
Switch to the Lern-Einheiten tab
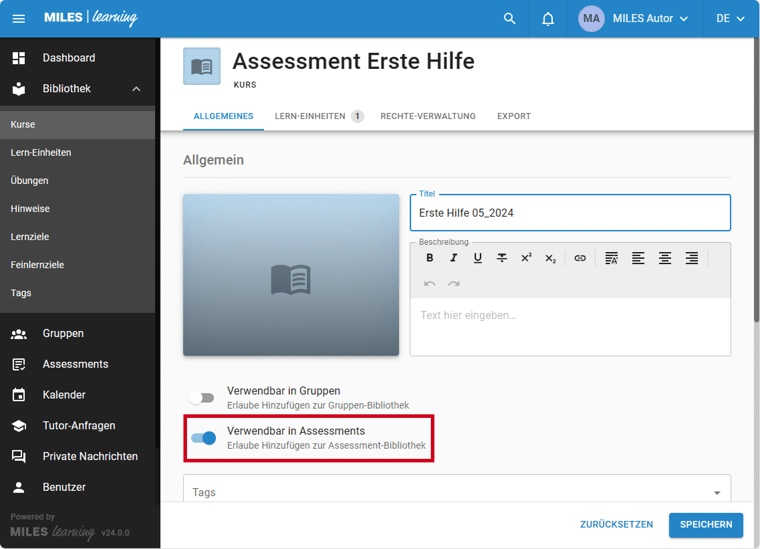317,116
